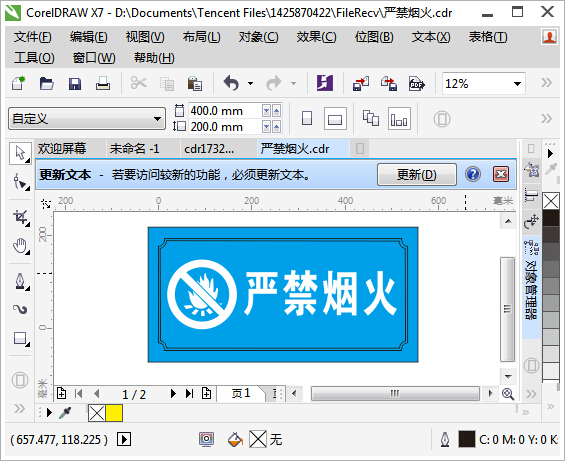The width and height of the screenshot is (565, 461).
Task: Open the zoom navigator magnifier icon
Action: [x=508, y=394]
